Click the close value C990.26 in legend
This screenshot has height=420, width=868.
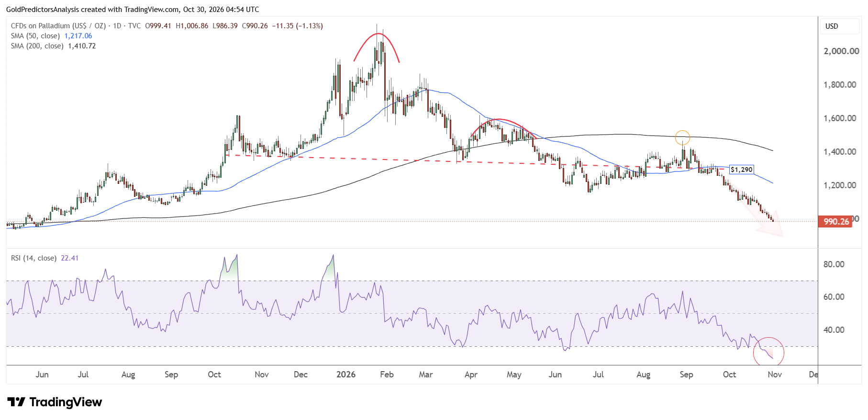coord(255,26)
